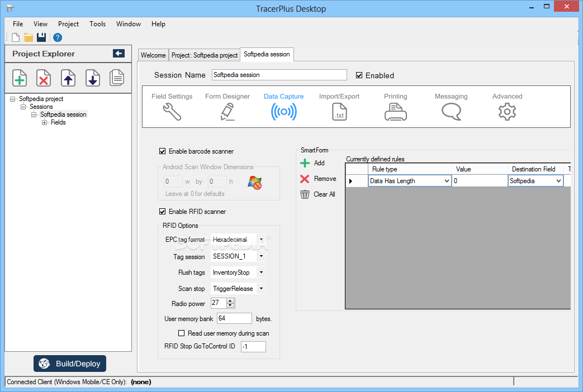Image resolution: width=583 pixels, height=392 pixels.
Task: Click the Session Name text field
Action: [x=279, y=75]
